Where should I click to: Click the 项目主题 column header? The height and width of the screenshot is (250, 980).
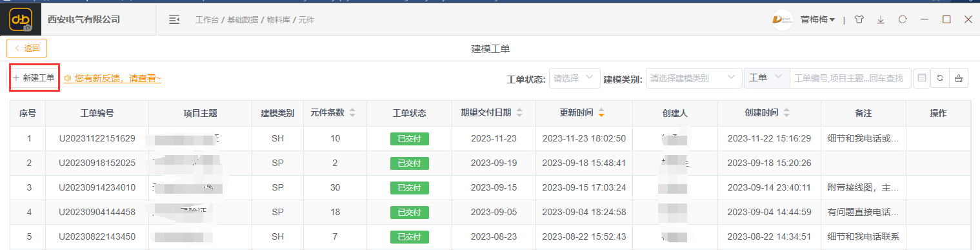tap(200, 113)
